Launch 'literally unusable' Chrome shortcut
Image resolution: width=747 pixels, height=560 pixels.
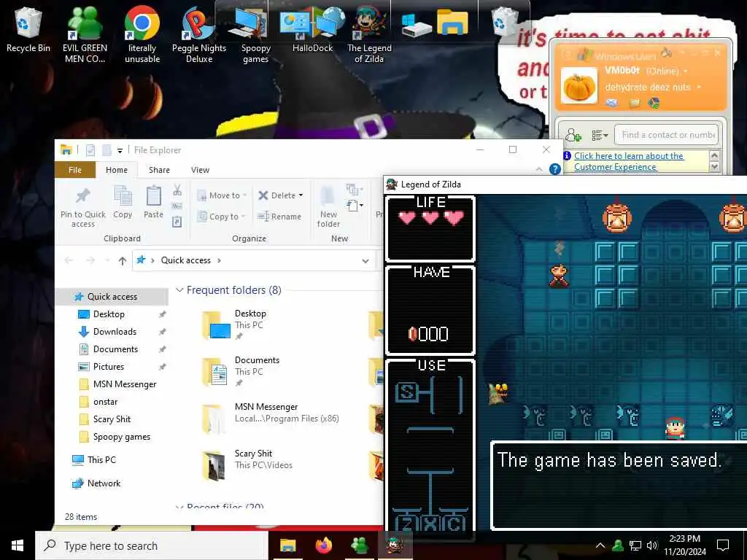tap(142, 34)
